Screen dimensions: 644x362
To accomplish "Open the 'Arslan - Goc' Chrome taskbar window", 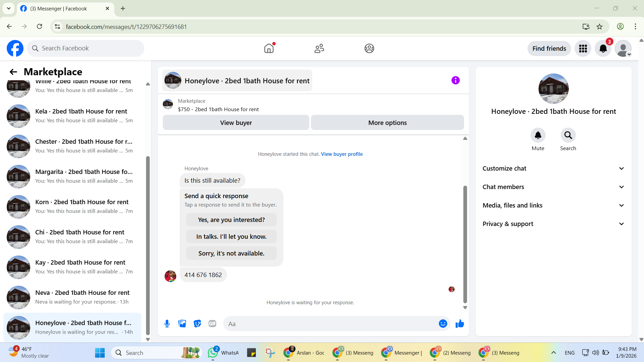I will 304,353.
